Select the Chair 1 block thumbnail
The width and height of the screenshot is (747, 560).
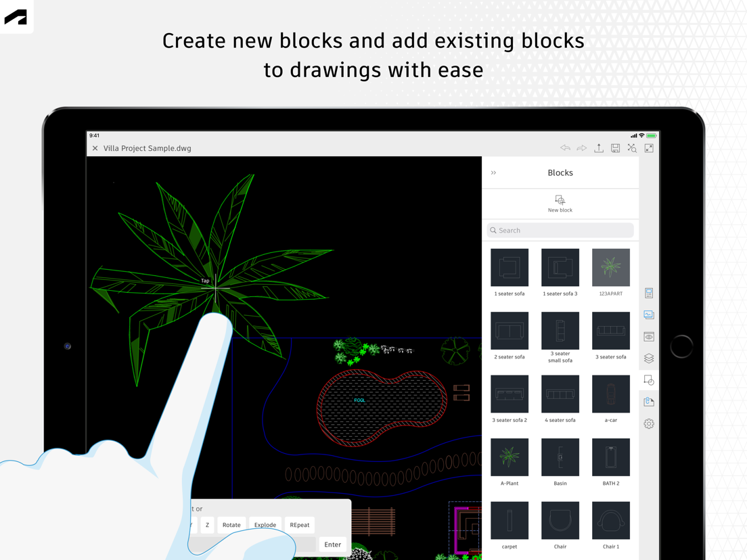[x=610, y=519]
